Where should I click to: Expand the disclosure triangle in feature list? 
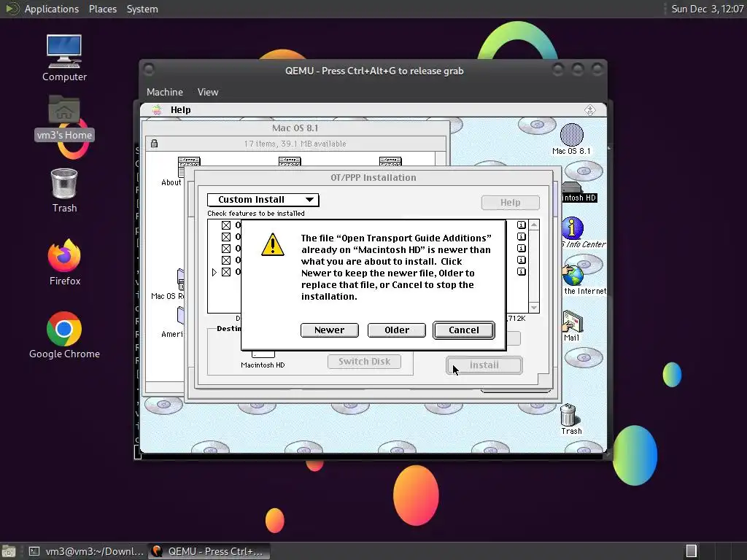(214, 272)
